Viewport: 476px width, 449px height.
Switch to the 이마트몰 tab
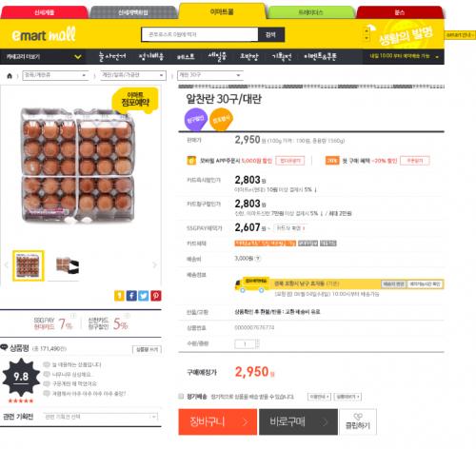point(222,11)
